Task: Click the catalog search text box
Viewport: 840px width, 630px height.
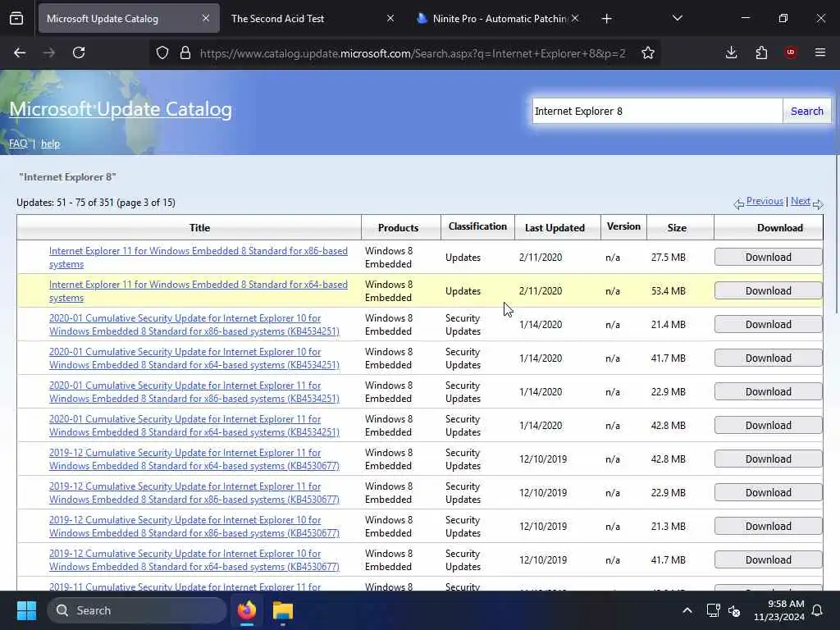Action: (x=657, y=111)
